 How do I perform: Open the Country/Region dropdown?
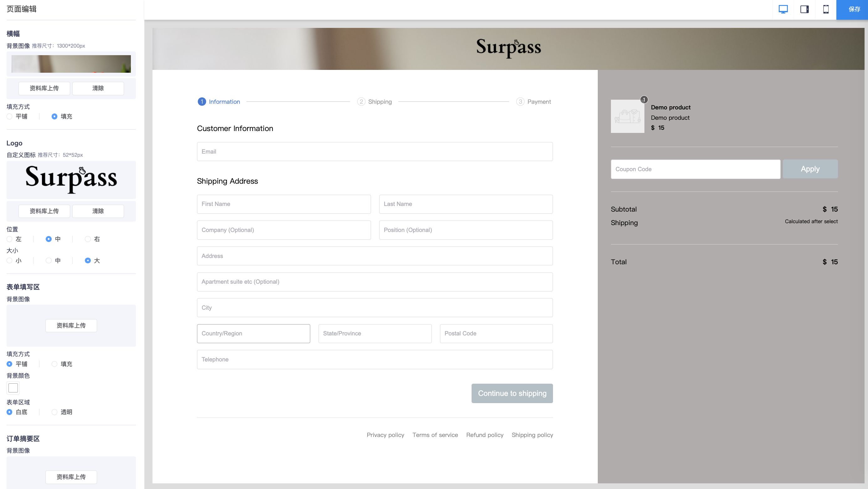click(253, 334)
